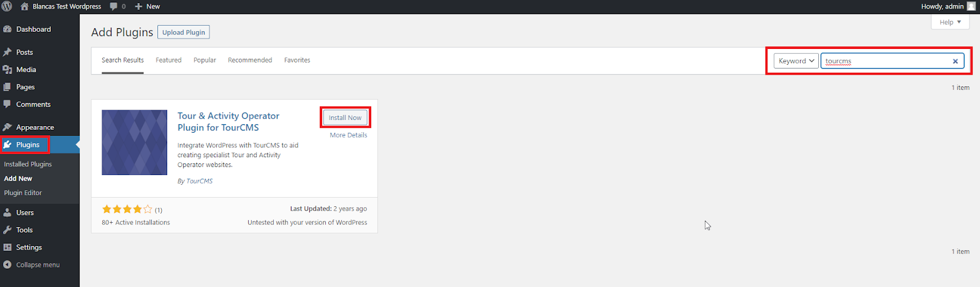Click the Tools wrench icon
This screenshot has width=980, height=287.
click(7, 230)
